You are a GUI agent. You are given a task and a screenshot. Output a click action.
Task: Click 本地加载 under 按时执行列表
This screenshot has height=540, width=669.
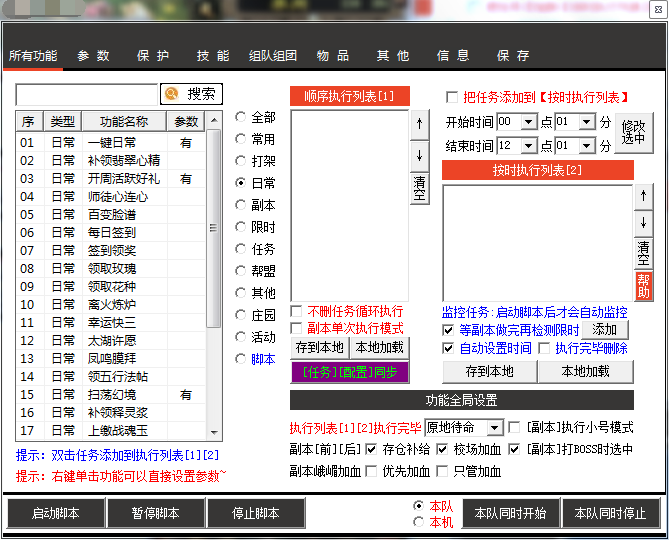pyautogui.click(x=586, y=372)
